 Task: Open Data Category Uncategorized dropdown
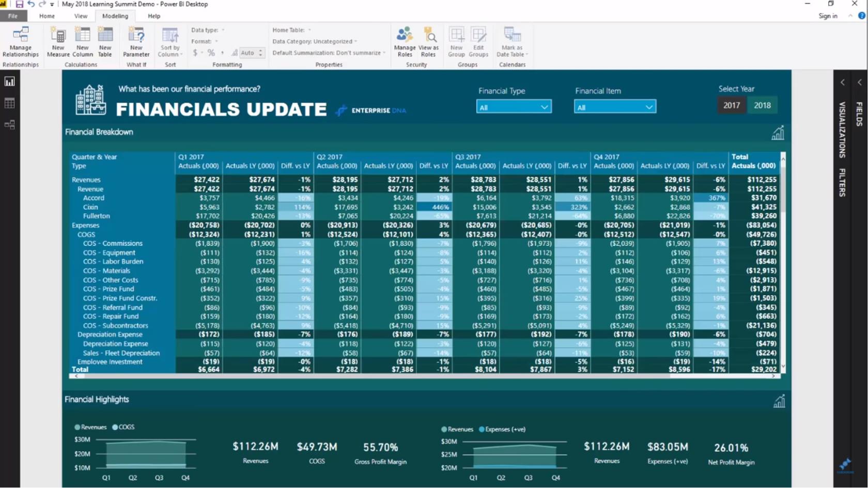[x=315, y=41]
